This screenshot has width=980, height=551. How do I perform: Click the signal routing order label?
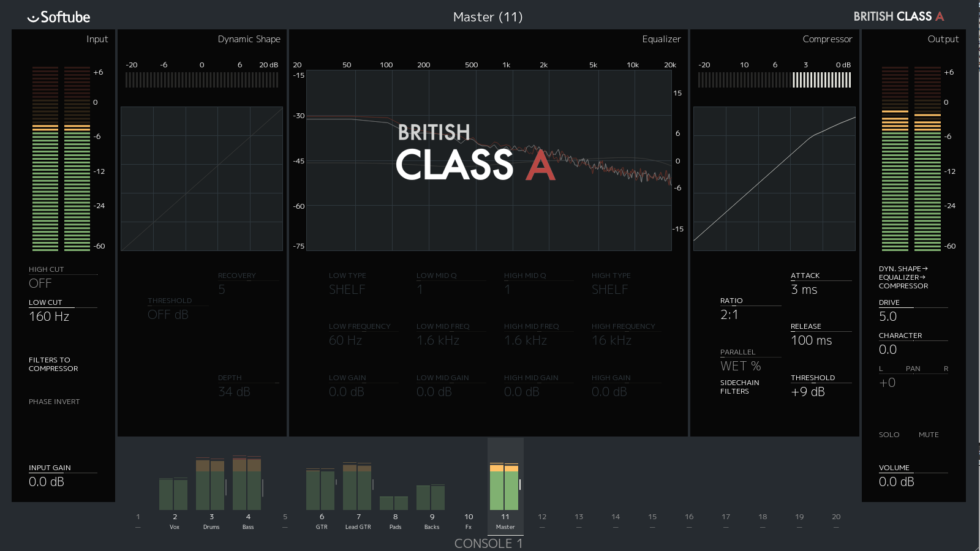tap(903, 277)
